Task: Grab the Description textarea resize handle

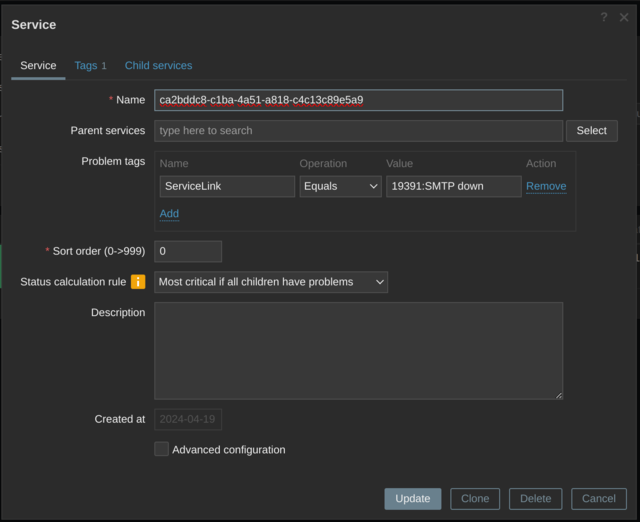Action: pyautogui.click(x=559, y=395)
